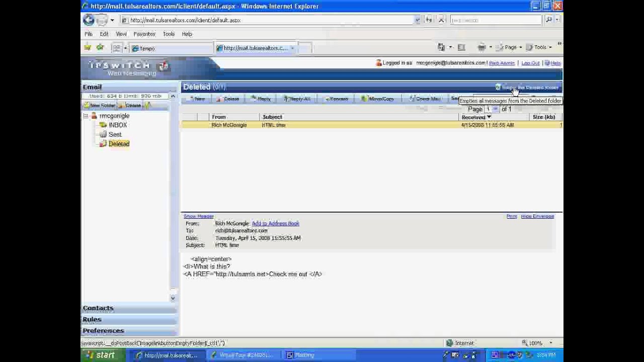Click the Delete message toolbar button

[228, 99]
